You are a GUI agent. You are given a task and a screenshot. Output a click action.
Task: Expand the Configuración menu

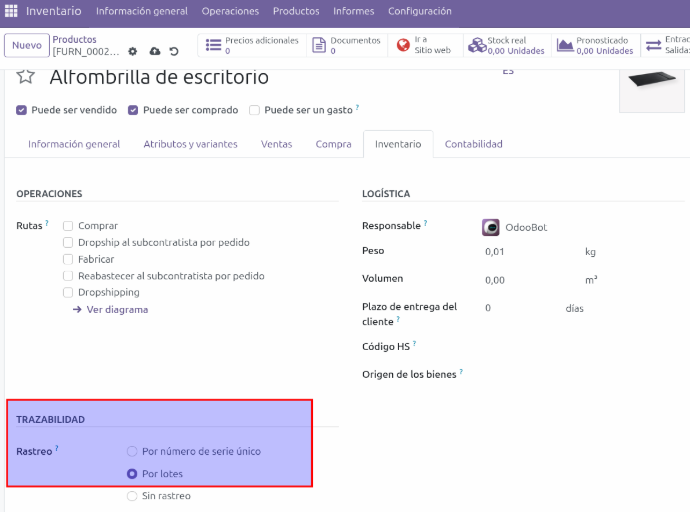click(x=419, y=11)
